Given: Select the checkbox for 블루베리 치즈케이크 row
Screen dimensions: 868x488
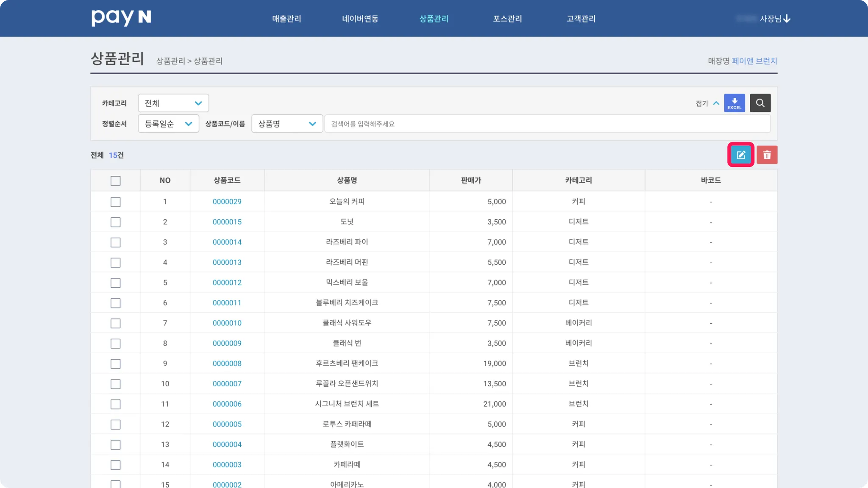Looking at the screenshot, I should [115, 303].
